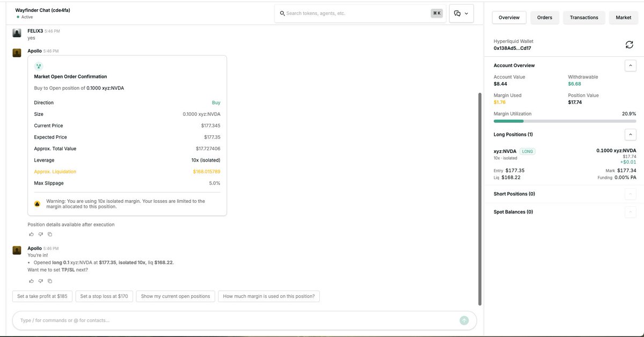Click the isolated margin warning triangle icon

(37, 204)
